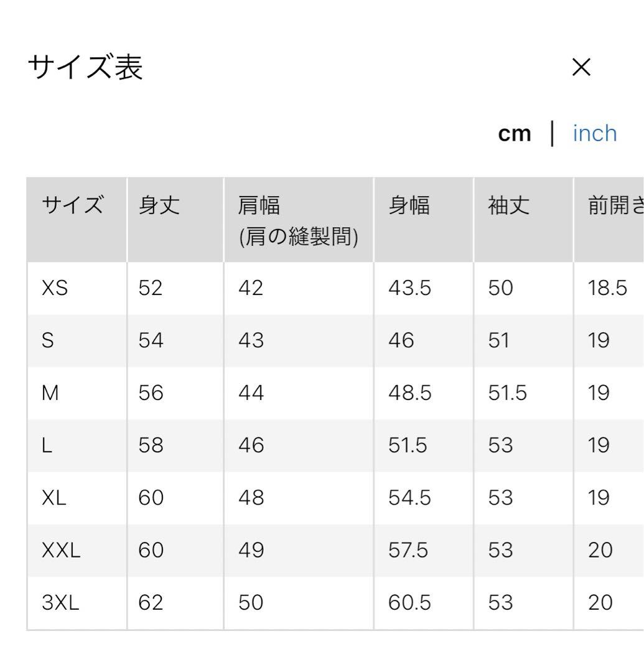Select the cm unit option

pos(515,133)
